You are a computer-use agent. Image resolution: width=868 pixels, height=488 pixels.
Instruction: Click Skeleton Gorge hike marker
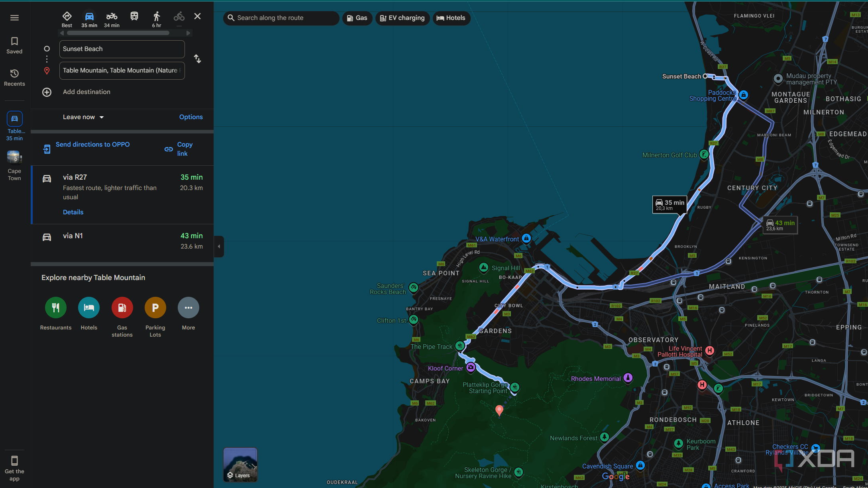[x=518, y=472]
